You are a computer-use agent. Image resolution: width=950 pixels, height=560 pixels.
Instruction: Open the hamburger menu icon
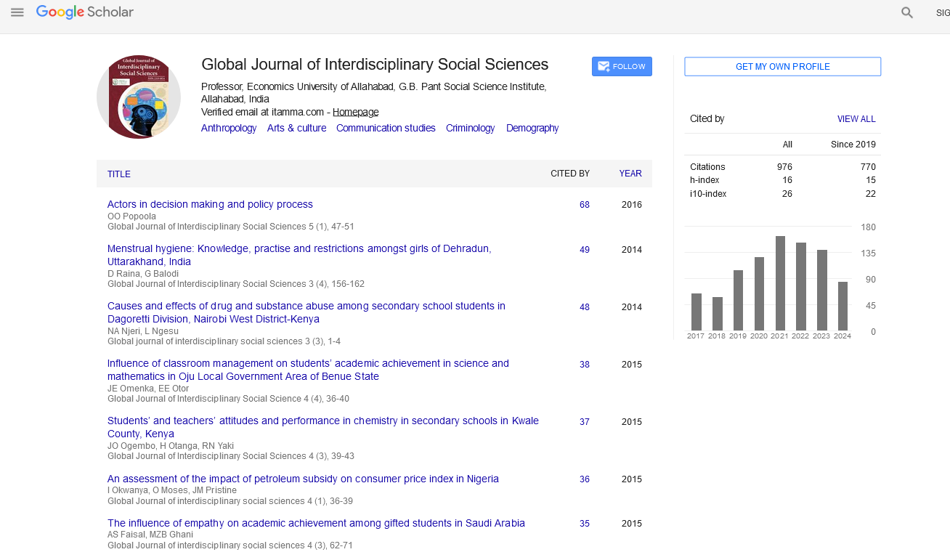[x=17, y=12]
